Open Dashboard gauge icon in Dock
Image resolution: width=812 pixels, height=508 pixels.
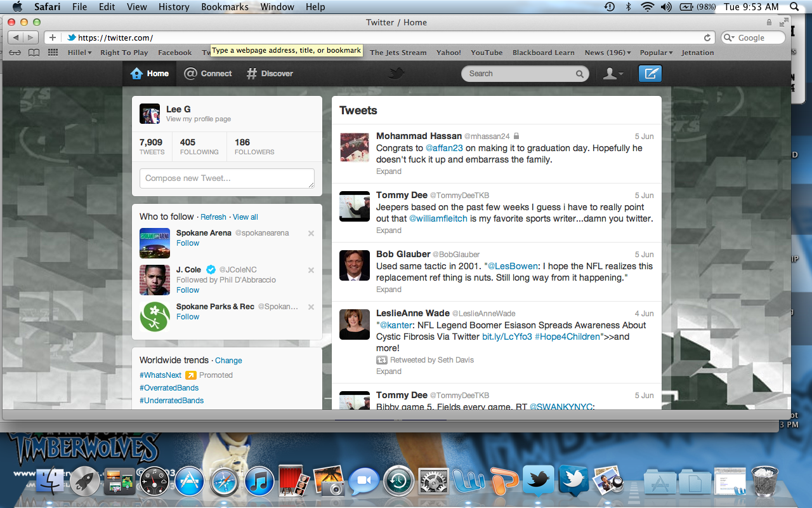tap(154, 482)
